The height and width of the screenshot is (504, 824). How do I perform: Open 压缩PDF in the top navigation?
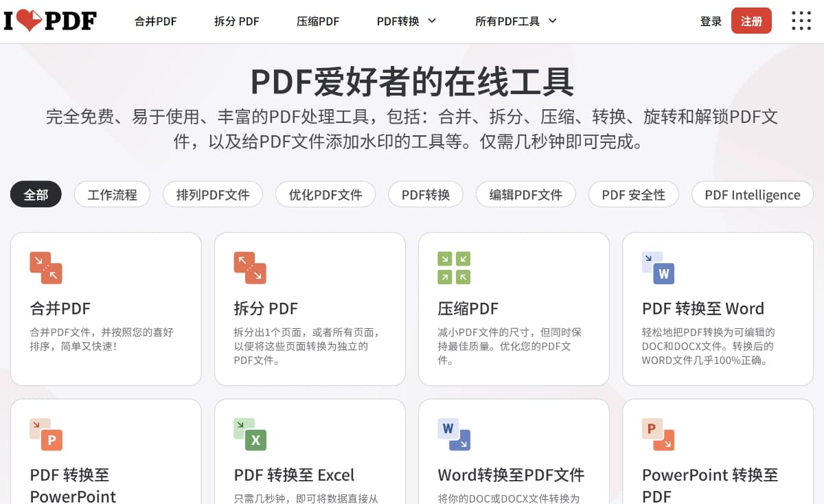(x=318, y=21)
